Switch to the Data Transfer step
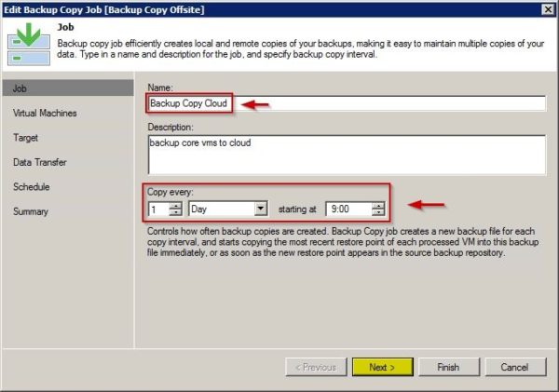The image size is (559, 392). point(39,162)
